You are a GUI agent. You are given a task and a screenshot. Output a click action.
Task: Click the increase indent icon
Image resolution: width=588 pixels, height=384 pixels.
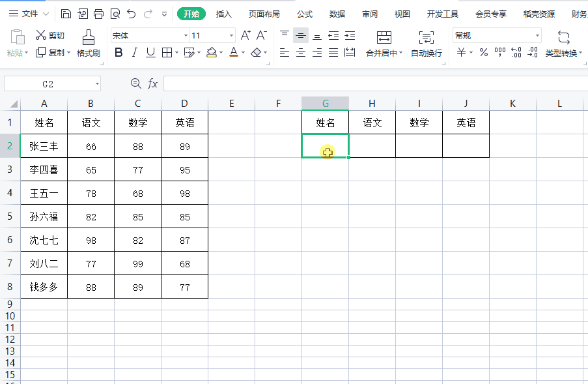(350, 35)
